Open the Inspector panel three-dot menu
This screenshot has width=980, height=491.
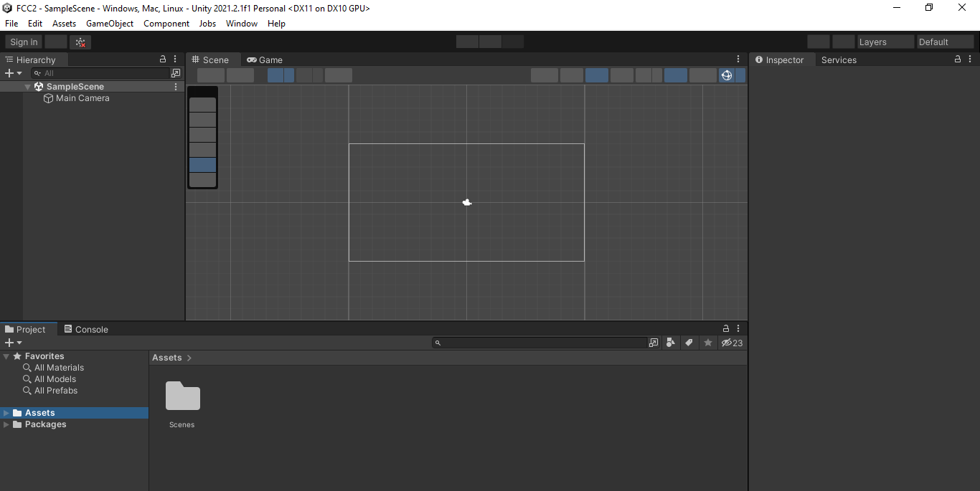click(970, 59)
